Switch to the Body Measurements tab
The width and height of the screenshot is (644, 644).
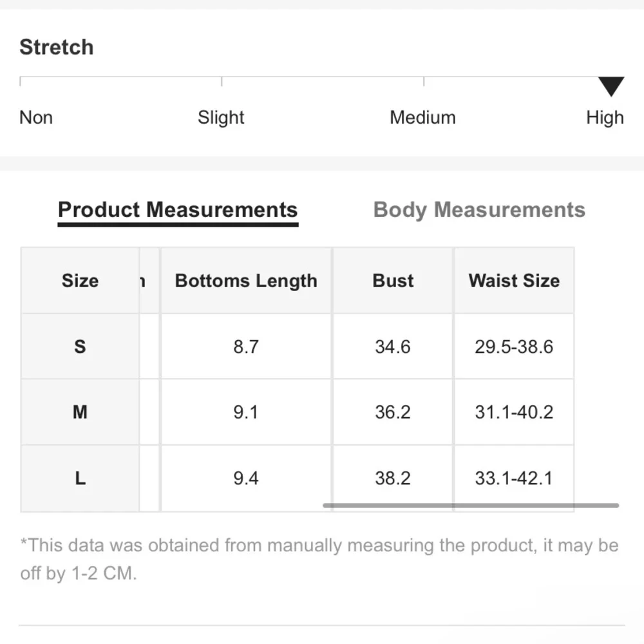479,210
